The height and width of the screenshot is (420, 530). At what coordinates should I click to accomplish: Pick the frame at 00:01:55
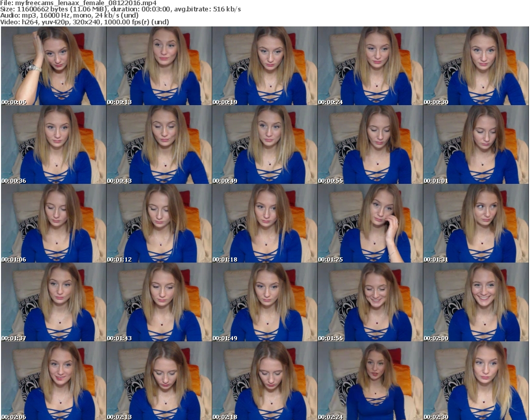[x=370, y=302]
